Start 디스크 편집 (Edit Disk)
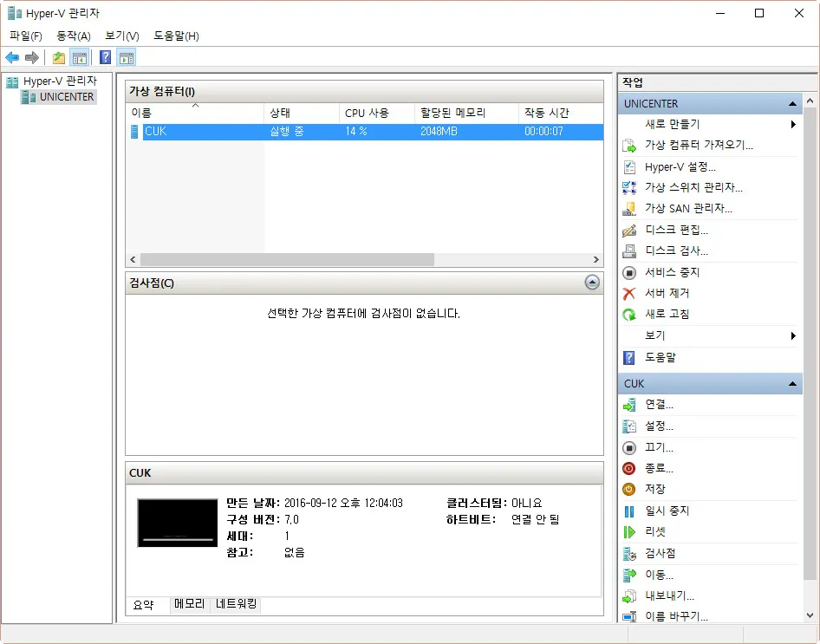The height and width of the screenshot is (644, 820). pos(663,230)
